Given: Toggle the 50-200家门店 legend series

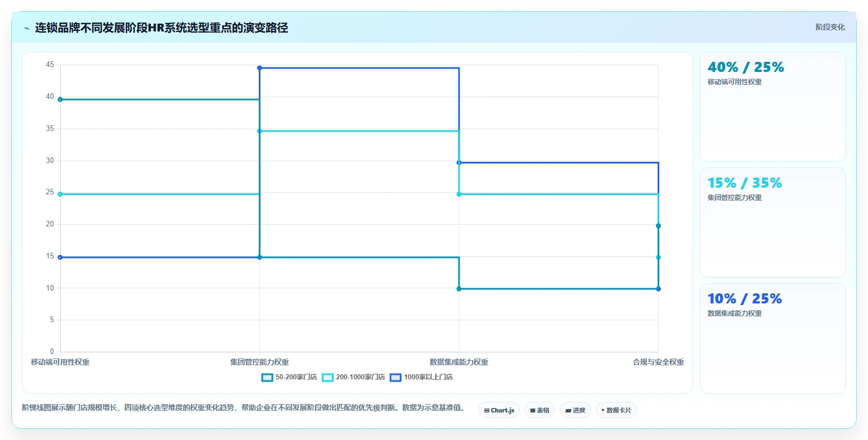Looking at the screenshot, I should [x=289, y=377].
